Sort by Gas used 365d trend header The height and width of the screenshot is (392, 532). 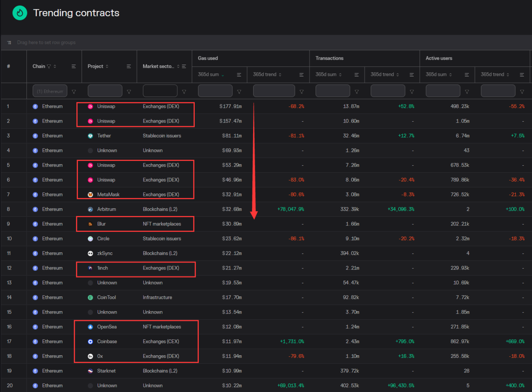click(x=265, y=75)
